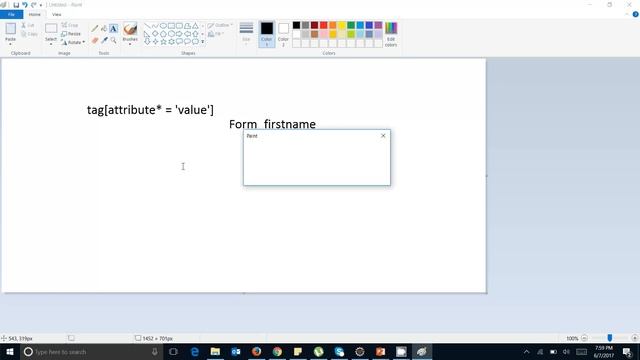
Task: Switch to the Home tab
Action: (x=35, y=14)
